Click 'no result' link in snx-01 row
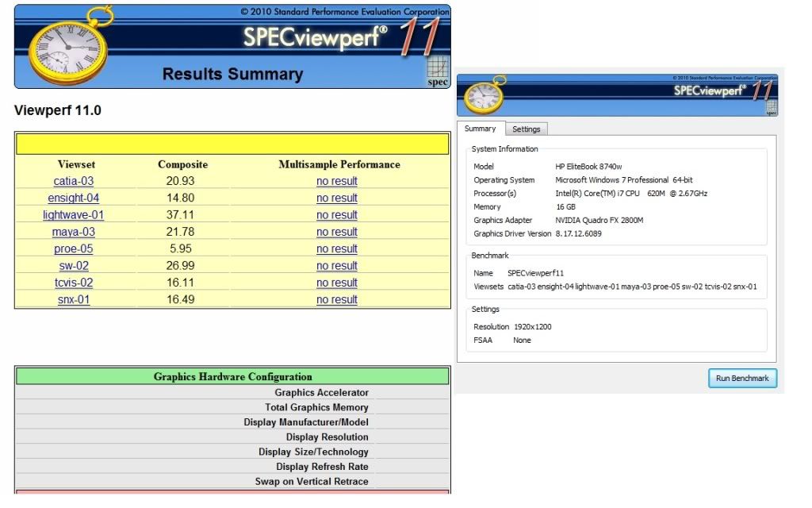The height and width of the screenshot is (508, 812). 337,299
